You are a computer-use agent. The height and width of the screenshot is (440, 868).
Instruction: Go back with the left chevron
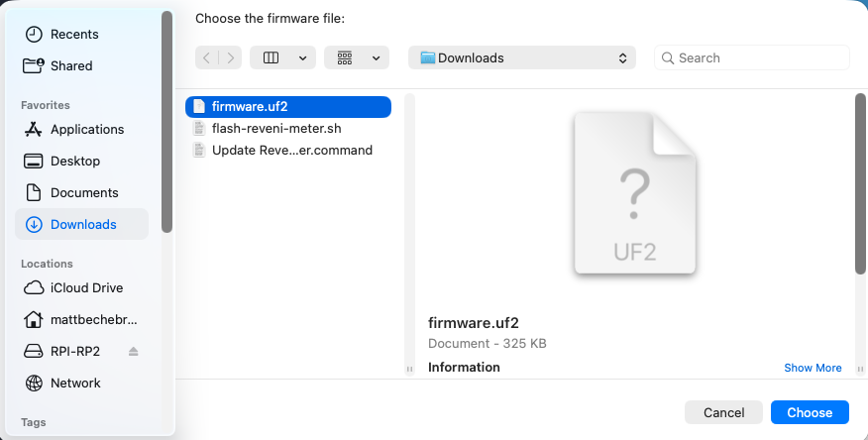coord(206,57)
